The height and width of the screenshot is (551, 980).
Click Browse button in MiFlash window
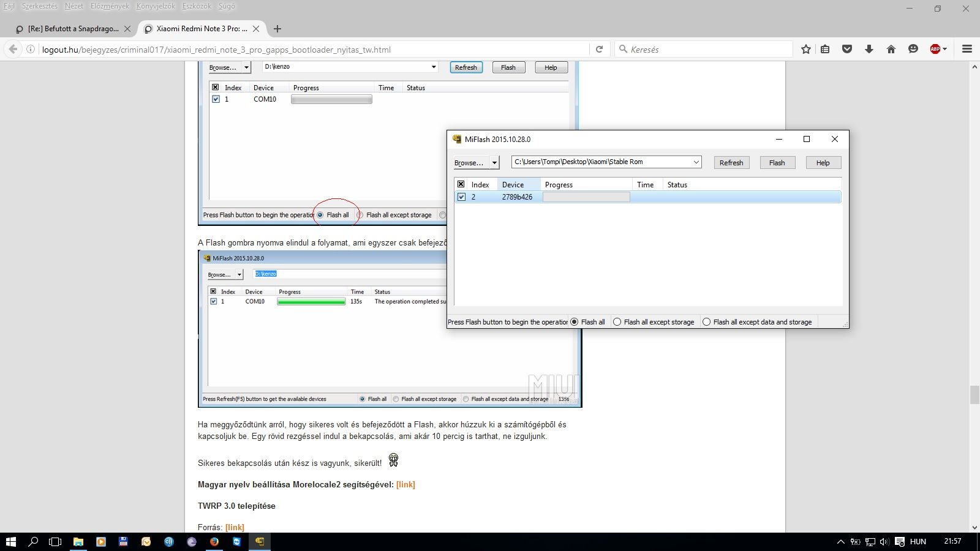[x=469, y=163]
